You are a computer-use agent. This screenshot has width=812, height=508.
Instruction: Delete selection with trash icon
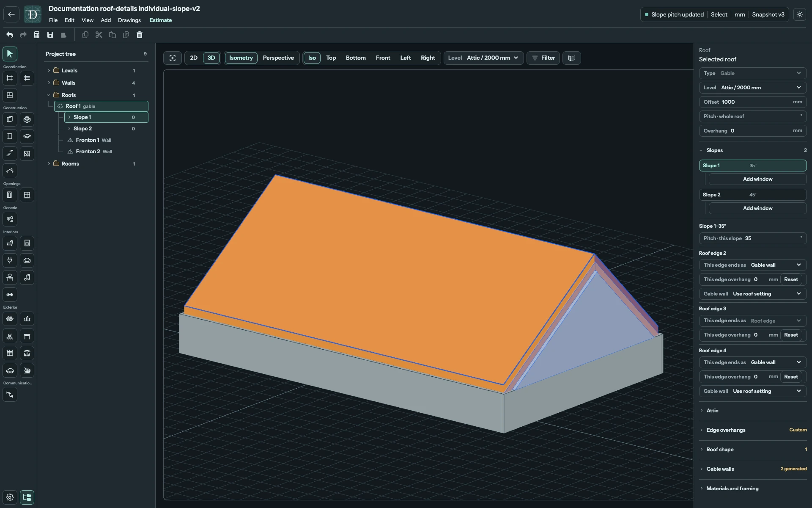point(140,35)
